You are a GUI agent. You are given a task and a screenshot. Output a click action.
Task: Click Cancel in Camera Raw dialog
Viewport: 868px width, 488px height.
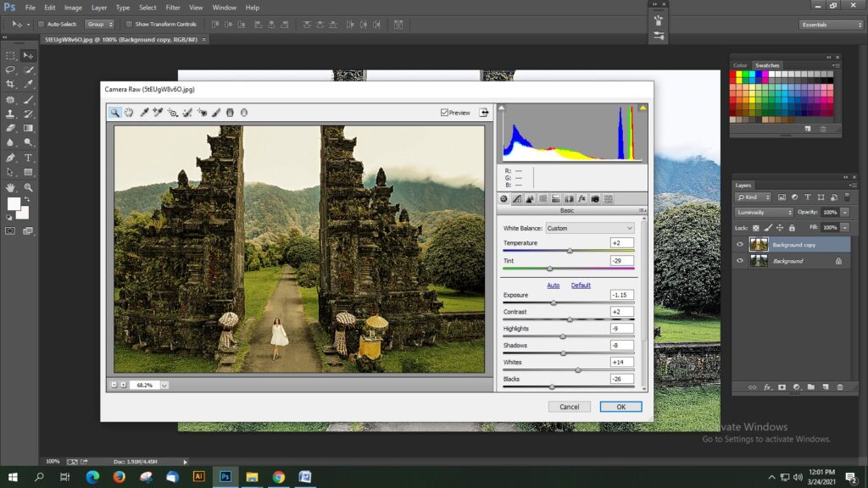pyautogui.click(x=569, y=407)
